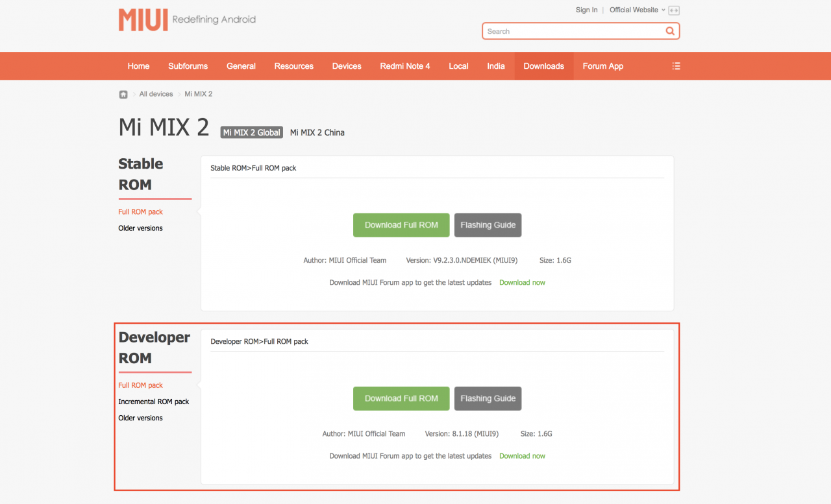Click the Sign In link

coord(586,10)
